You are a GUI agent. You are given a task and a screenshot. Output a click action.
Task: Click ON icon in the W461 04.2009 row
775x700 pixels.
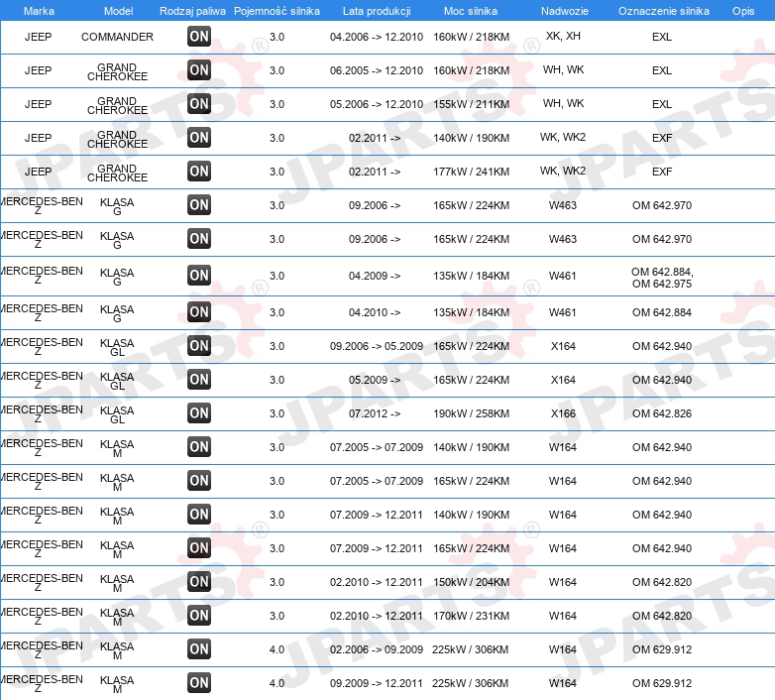pyautogui.click(x=199, y=275)
